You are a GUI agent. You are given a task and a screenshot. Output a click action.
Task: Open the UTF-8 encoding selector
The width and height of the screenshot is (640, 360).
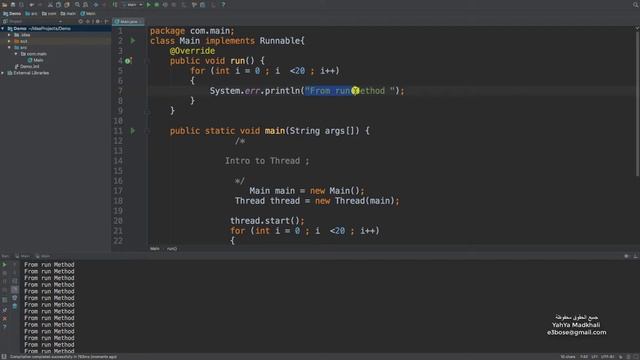[607, 357]
